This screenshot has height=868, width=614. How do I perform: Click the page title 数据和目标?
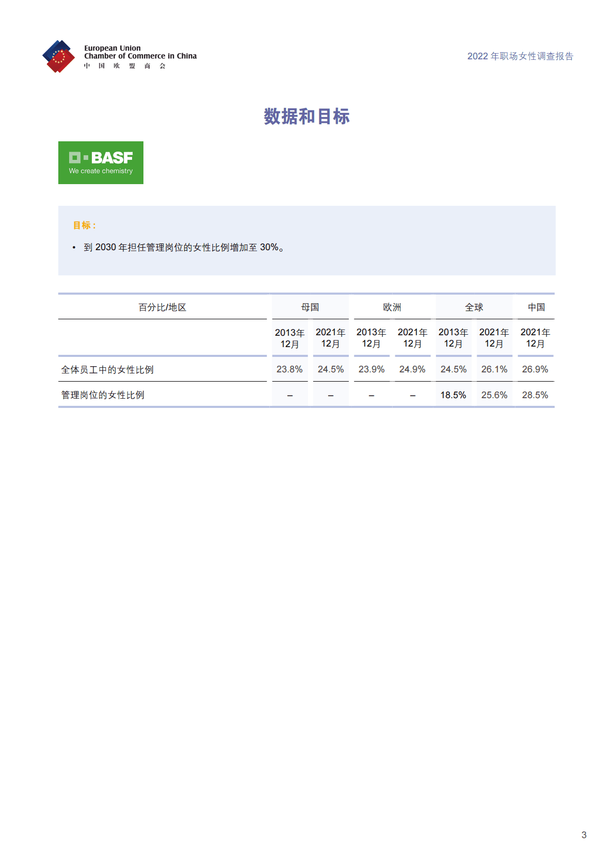(x=306, y=117)
